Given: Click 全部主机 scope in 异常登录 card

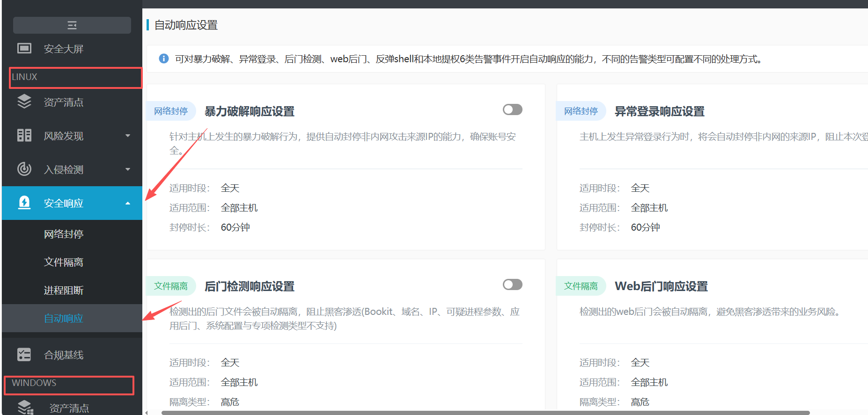Looking at the screenshot, I should [x=649, y=208].
